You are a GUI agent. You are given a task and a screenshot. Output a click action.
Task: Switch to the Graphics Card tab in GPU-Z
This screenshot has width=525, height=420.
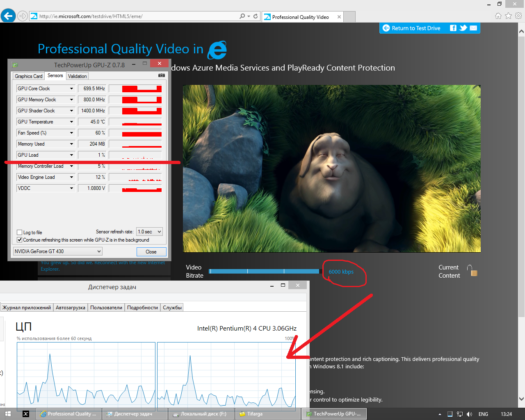[28, 76]
